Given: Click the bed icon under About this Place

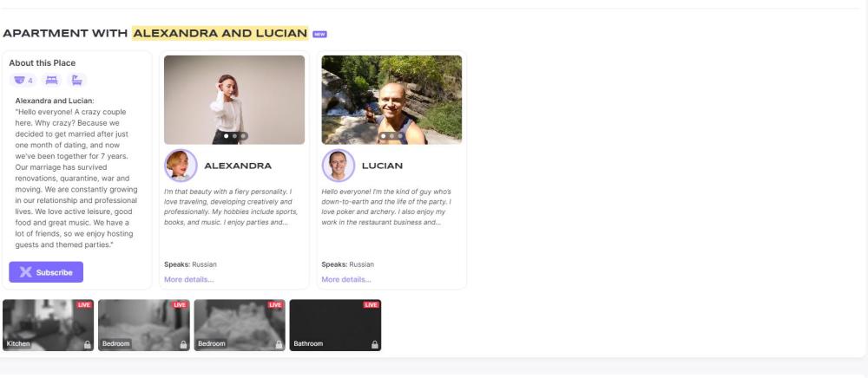Looking at the screenshot, I should tap(51, 80).
